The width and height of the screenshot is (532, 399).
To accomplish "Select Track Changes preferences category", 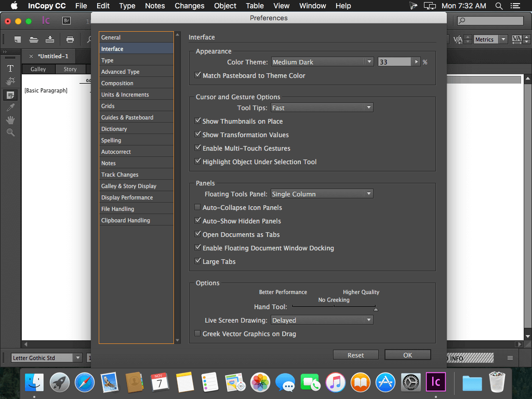I will pyautogui.click(x=137, y=175).
